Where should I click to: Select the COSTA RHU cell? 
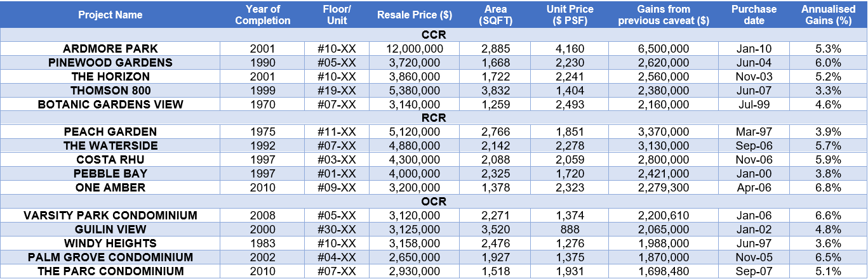pyautogui.click(x=110, y=160)
